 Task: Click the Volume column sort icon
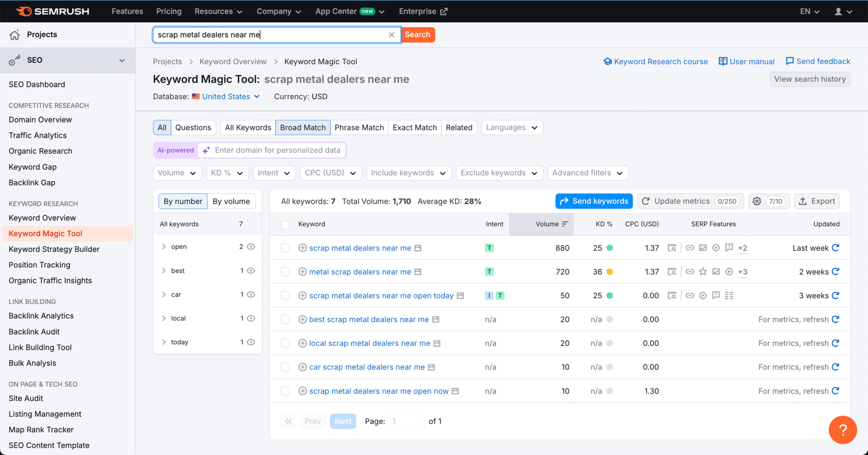[x=565, y=224]
